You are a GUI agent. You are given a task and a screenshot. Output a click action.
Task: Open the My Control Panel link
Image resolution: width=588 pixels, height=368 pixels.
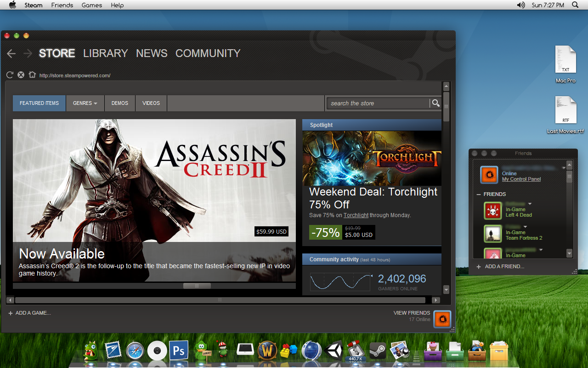pyautogui.click(x=521, y=179)
